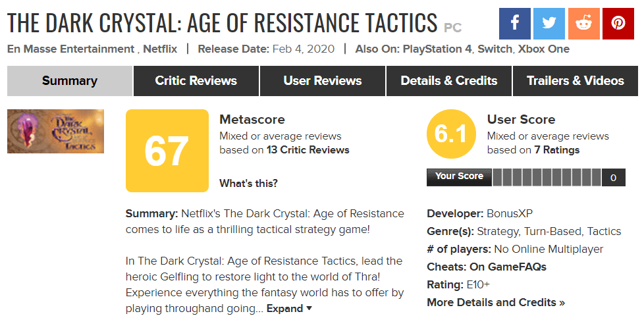Click the yellow 67 Metascore box
644x316 pixels.
point(166,151)
